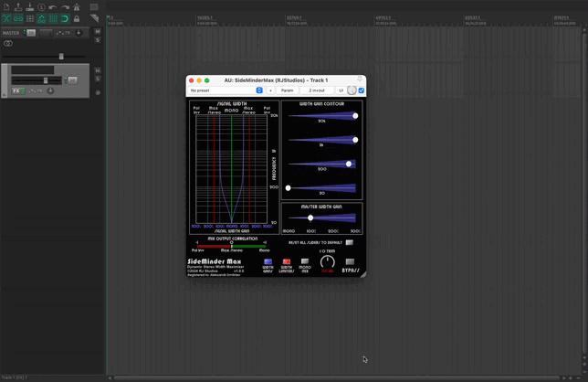Toggle the ripple editing icon
Image resolution: width=588 pixels, height=382 pixels.
29,19
